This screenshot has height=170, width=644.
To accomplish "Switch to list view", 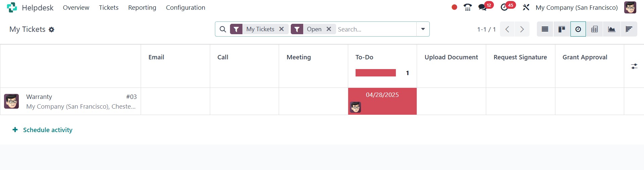I will pyautogui.click(x=545, y=29).
